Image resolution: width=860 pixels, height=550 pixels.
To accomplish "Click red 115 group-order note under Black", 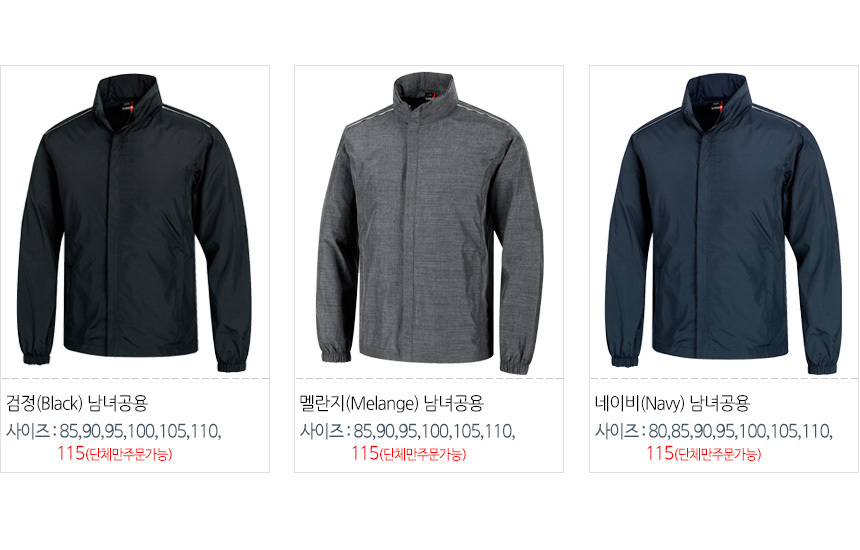I will click(x=115, y=453).
